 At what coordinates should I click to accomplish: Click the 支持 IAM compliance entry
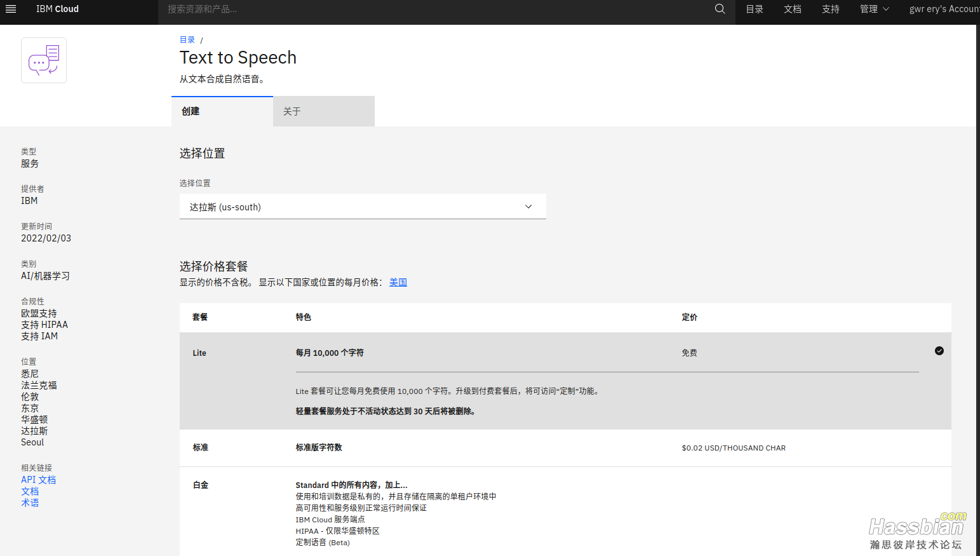click(39, 336)
